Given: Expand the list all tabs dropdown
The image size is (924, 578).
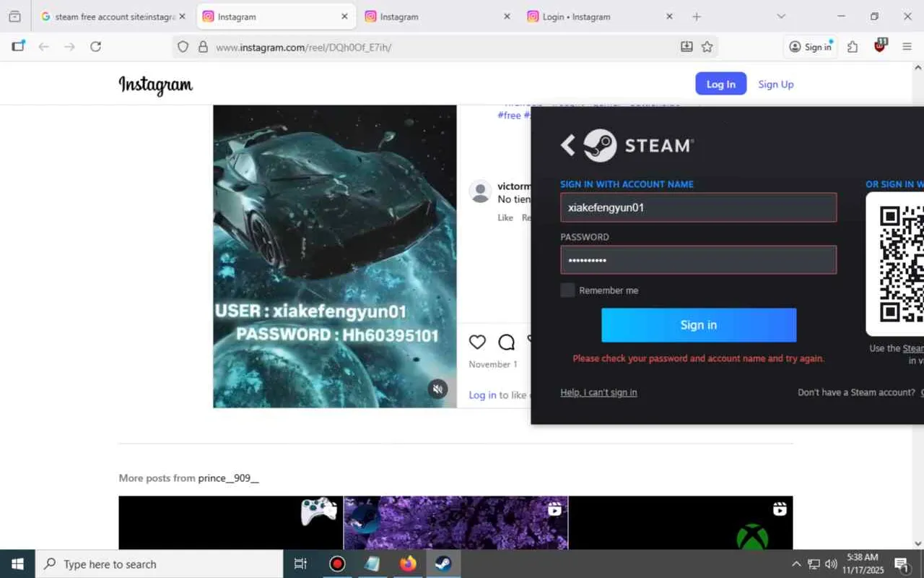Looking at the screenshot, I should pos(781,17).
